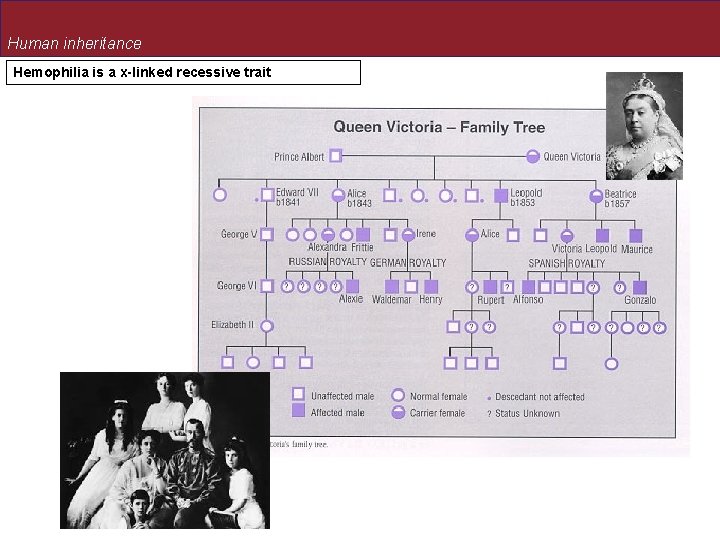The width and height of the screenshot is (720, 540).
Task: Click Waldemar's affected male square
Action: pos(392,287)
